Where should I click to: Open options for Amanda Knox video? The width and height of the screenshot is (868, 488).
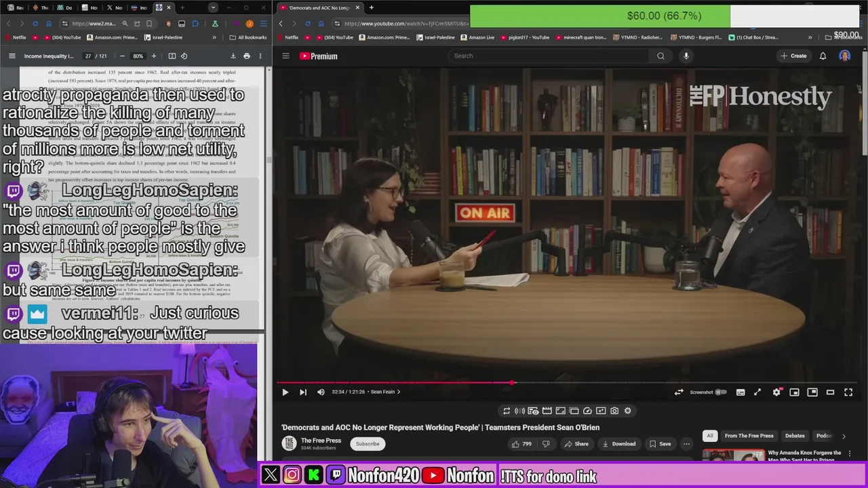click(850, 454)
